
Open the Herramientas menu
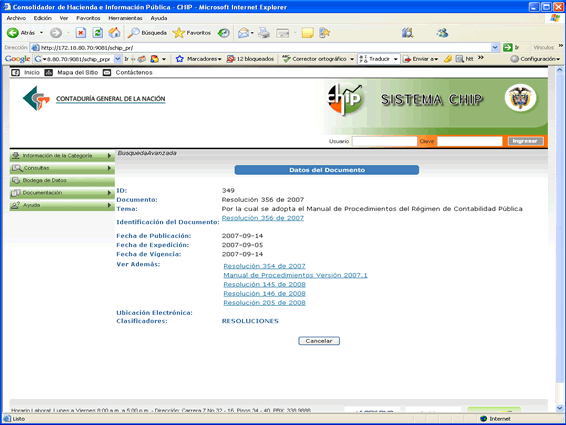pos(125,18)
